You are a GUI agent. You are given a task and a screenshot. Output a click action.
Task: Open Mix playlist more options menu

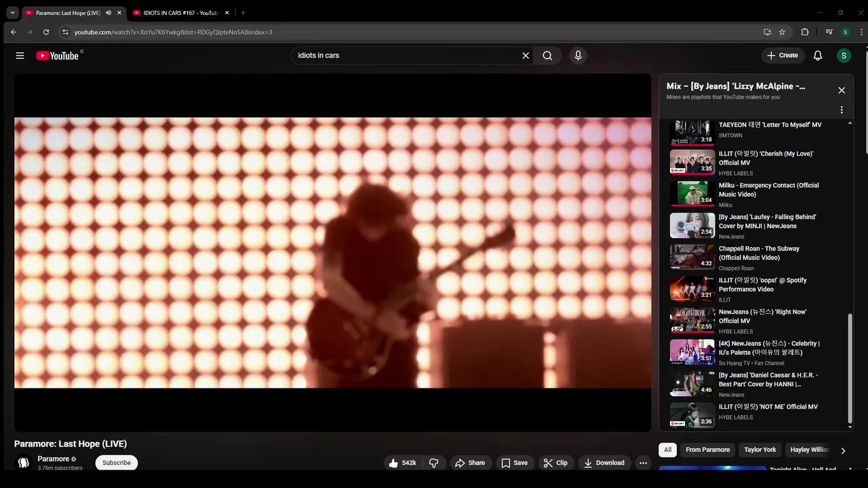(842, 110)
